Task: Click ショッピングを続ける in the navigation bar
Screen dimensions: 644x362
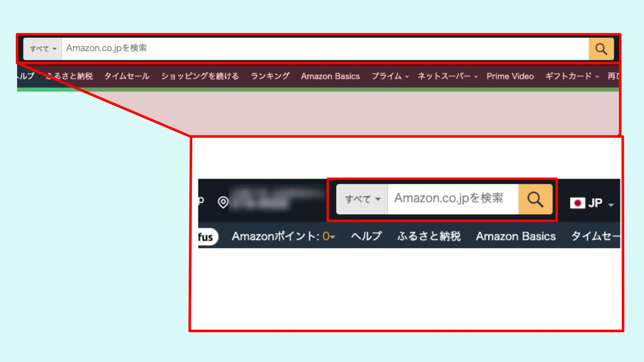Action: (200, 76)
